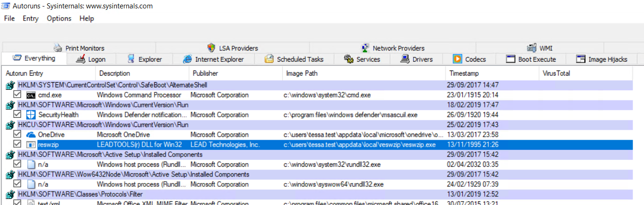Click the Everything tab icon
The width and height of the screenshot is (644, 205).
tap(17, 58)
